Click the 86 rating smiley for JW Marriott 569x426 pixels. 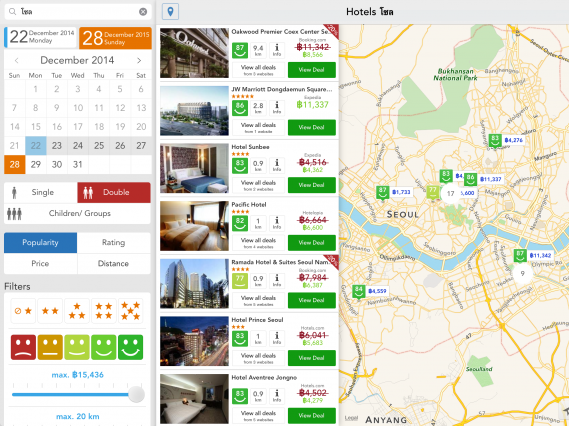click(240, 108)
